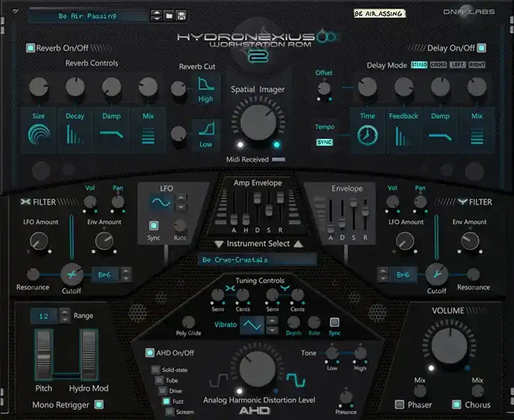Click the Amp Envelope Sustain slider
Screen dimensions: 514x420
(x=269, y=209)
